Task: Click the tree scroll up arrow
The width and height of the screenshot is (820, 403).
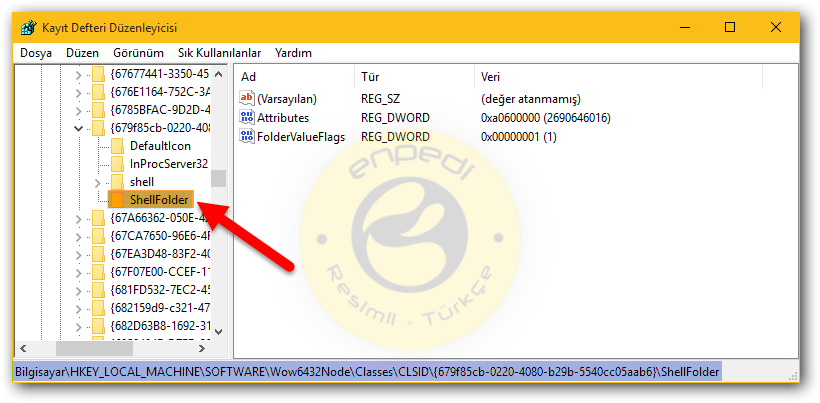Action: tap(219, 75)
